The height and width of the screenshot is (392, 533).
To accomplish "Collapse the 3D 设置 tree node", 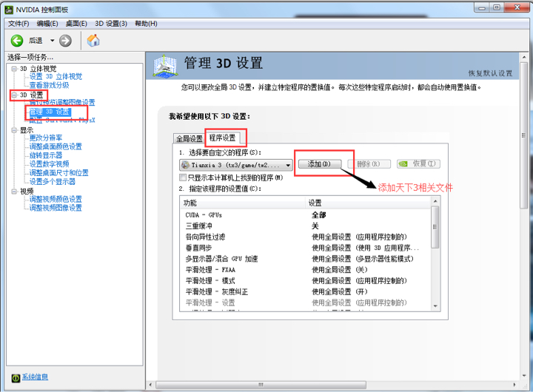I will coord(14,95).
